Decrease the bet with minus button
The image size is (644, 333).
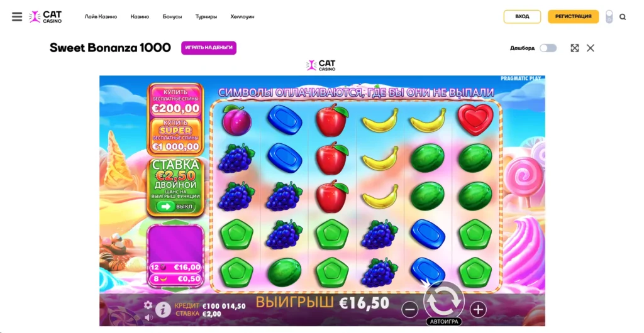[x=409, y=309]
